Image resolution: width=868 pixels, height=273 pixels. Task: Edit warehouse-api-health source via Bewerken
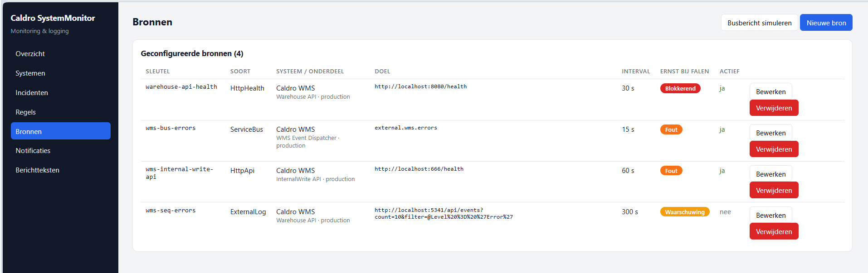[770, 91]
